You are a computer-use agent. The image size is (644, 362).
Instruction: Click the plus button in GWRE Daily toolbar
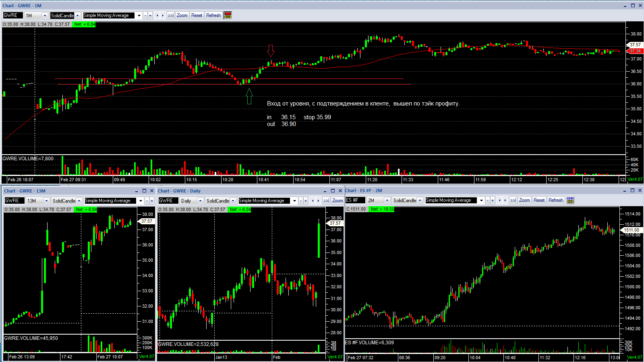(306, 201)
